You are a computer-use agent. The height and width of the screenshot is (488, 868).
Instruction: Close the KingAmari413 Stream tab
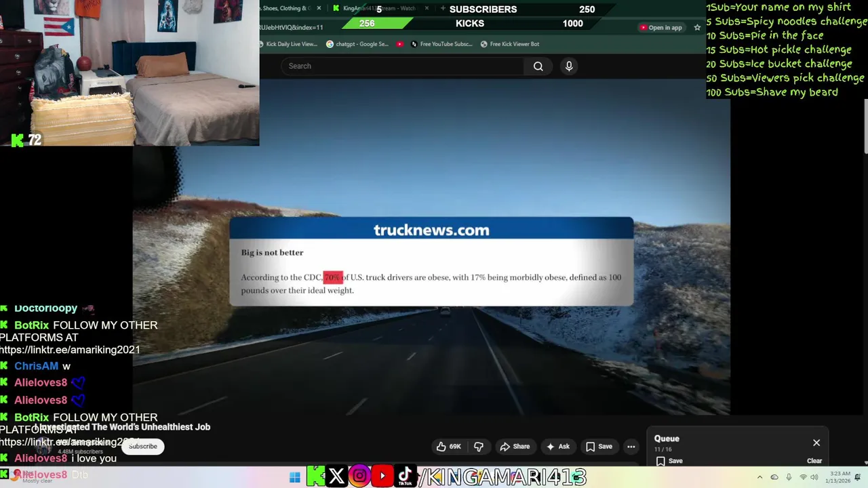point(427,8)
